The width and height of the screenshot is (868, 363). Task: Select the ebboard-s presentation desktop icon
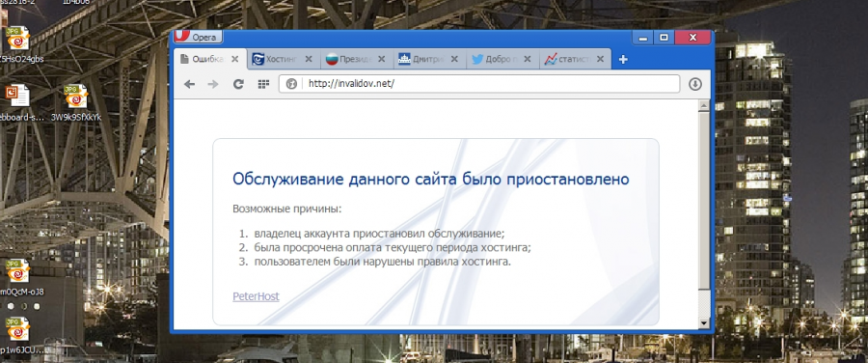19,103
